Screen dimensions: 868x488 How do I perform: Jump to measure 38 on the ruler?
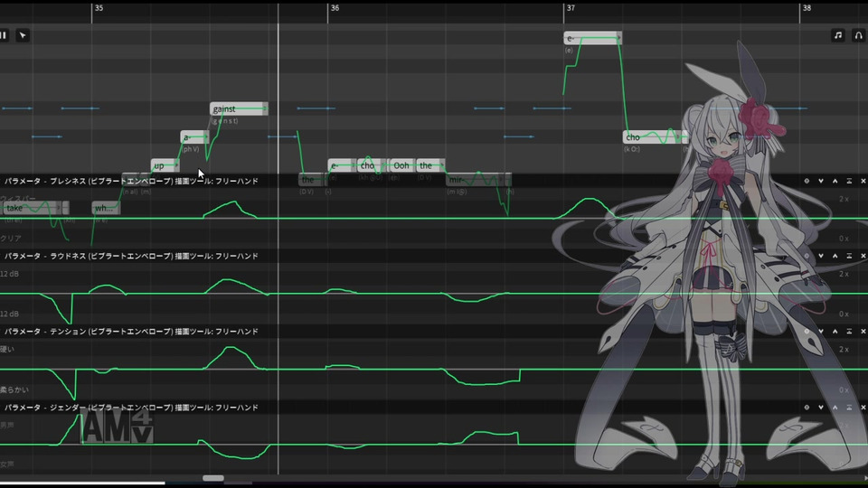(807, 8)
